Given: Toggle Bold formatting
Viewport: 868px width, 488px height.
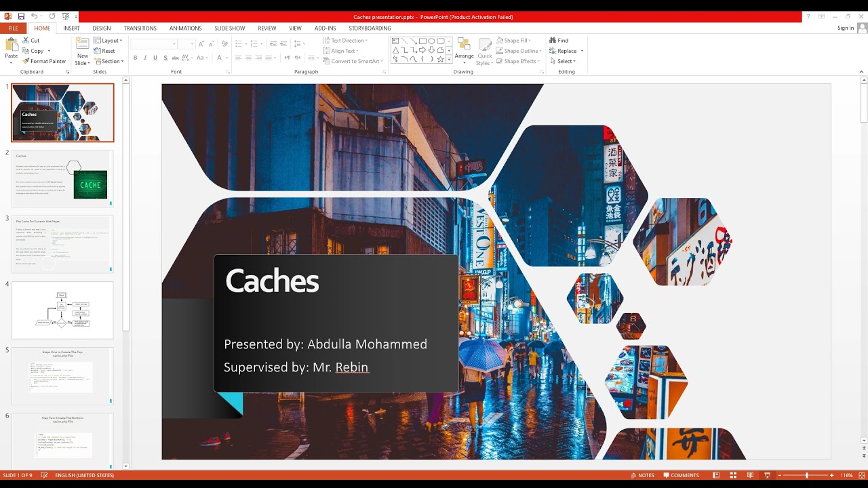Looking at the screenshot, I should pos(135,58).
